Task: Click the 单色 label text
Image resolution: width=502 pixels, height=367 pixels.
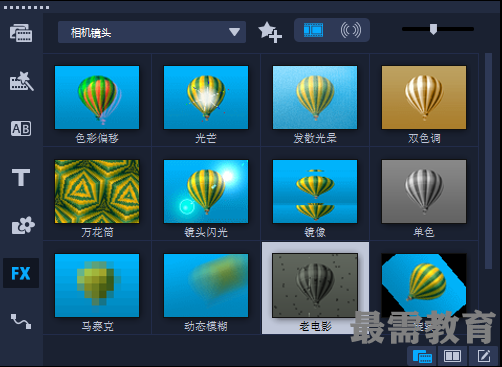Action: coord(424,232)
